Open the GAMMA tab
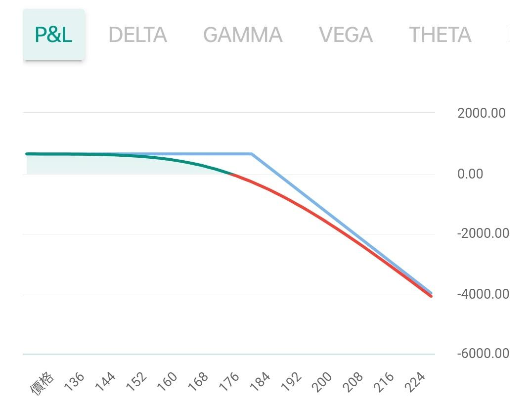 click(242, 35)
